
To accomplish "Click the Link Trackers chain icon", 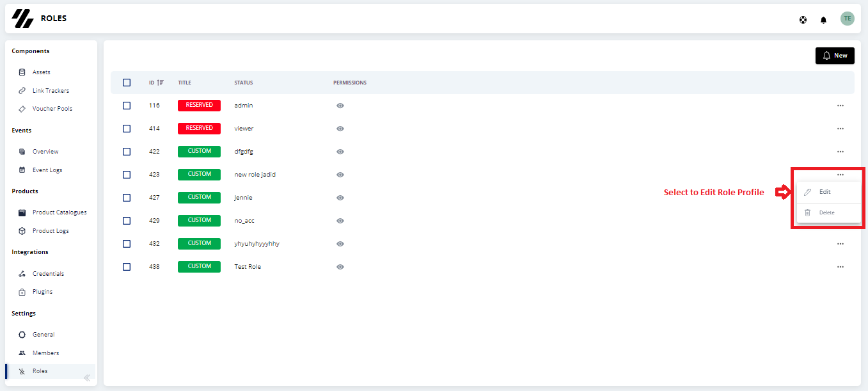I will pyautogui.click(x=22, y=91).
